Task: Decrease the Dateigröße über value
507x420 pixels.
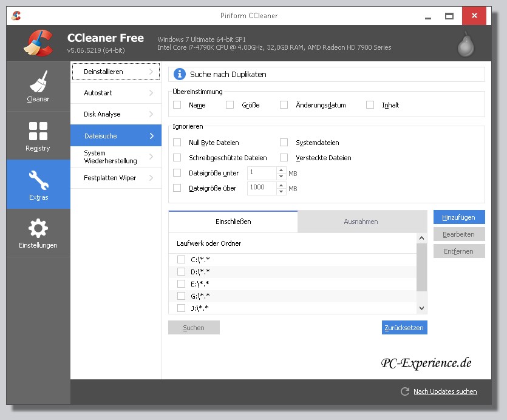Action: click(x=281, y=192)
